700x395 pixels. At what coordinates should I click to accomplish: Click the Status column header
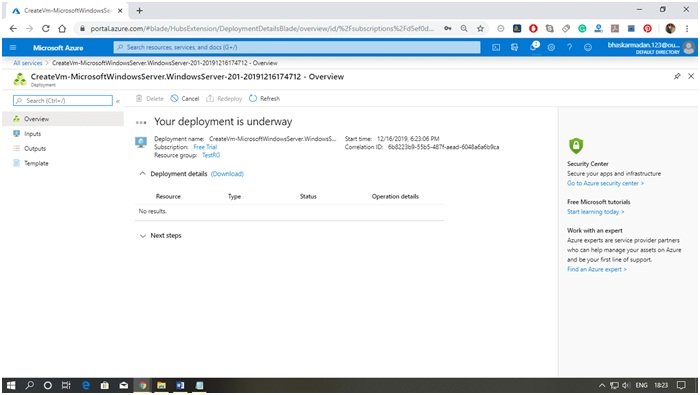point(308,196)
